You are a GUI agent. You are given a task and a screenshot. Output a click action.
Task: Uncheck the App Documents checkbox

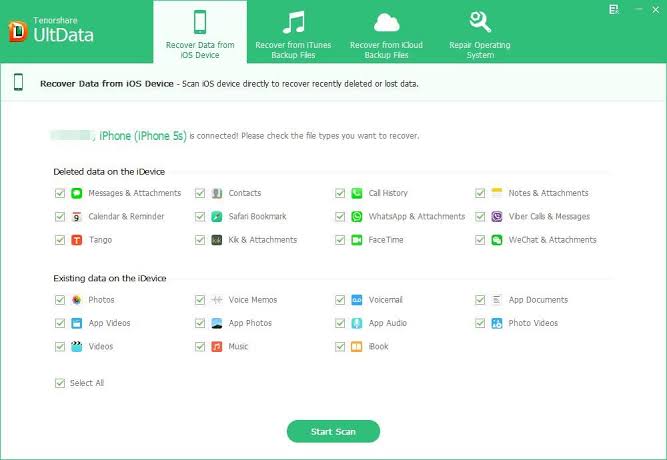click(480, 300)
